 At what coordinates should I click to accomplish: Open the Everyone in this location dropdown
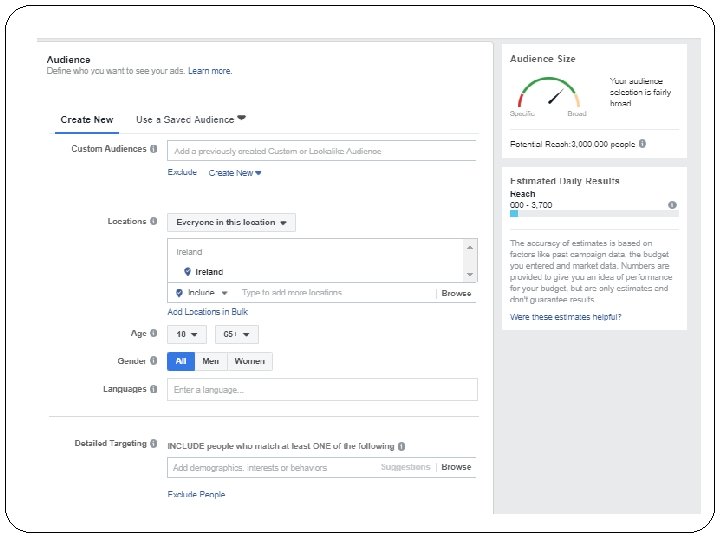[x=231, y=223]
